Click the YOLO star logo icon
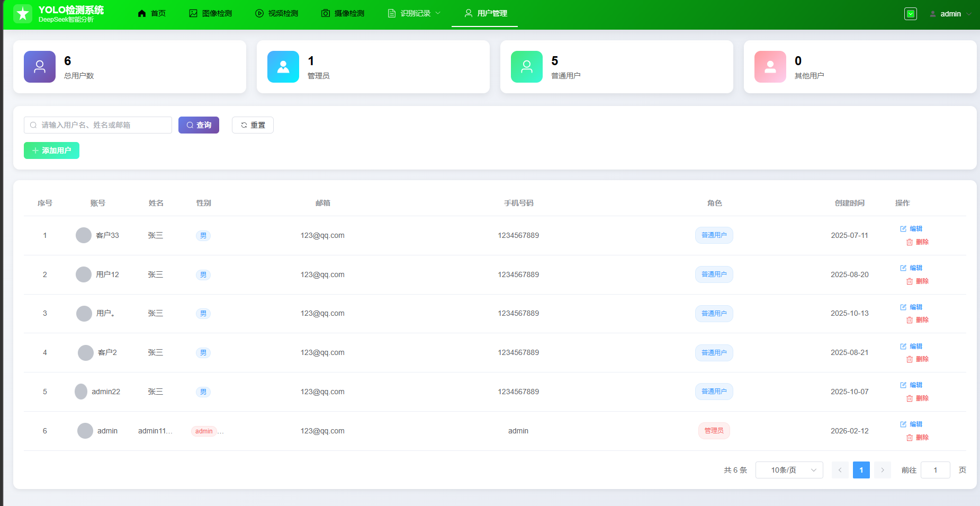The image size is (980, 506). tap(23, 14)
